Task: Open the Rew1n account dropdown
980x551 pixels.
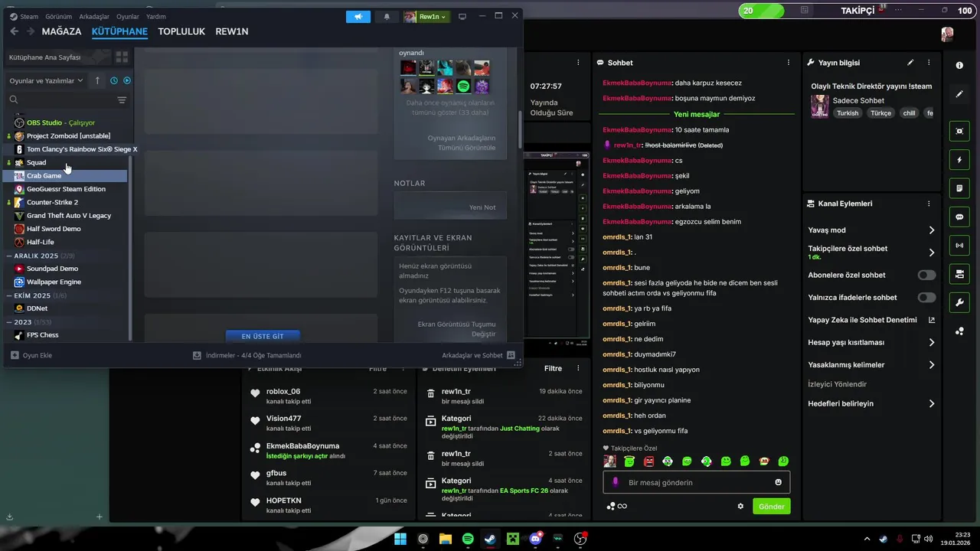Action: (x=426, y=16)
